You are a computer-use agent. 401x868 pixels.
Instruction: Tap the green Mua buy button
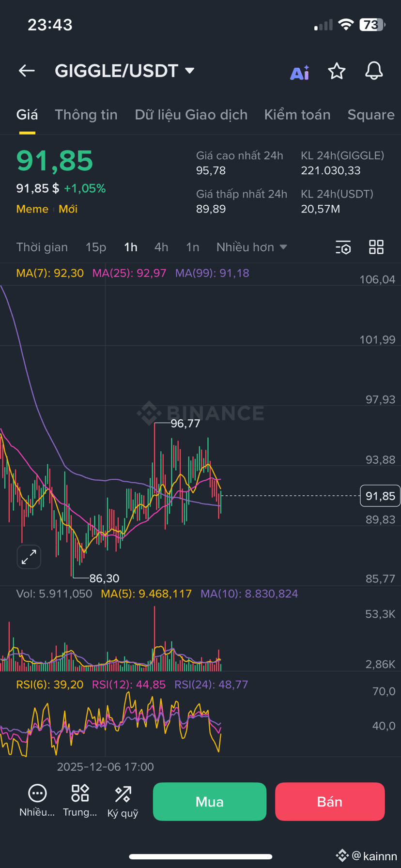click(x=210, y=802)
